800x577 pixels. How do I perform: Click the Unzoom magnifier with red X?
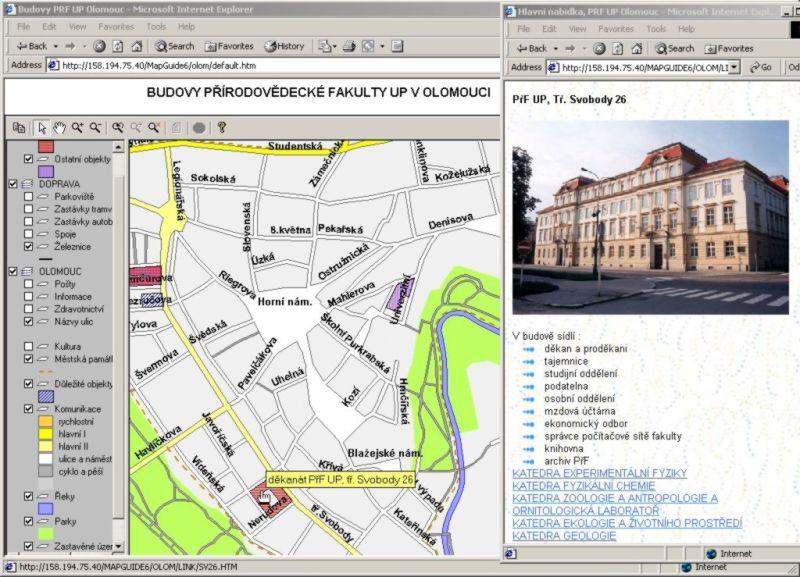point(154,128)
